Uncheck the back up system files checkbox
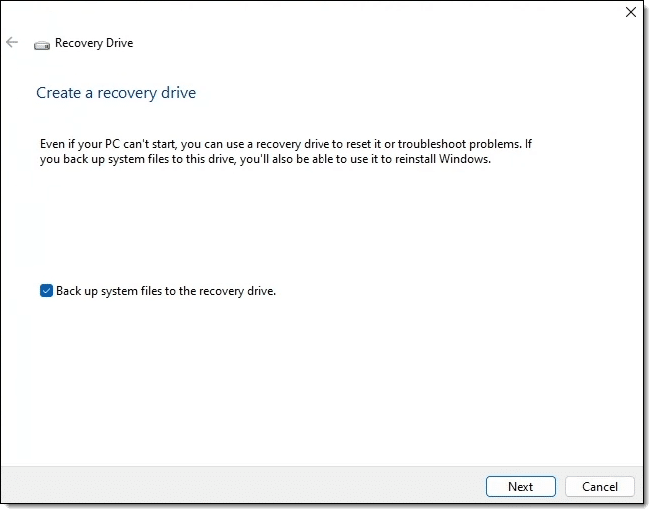The width and height of the screenshot is (654, 514). pyautogui.click(x=46, y=290)
